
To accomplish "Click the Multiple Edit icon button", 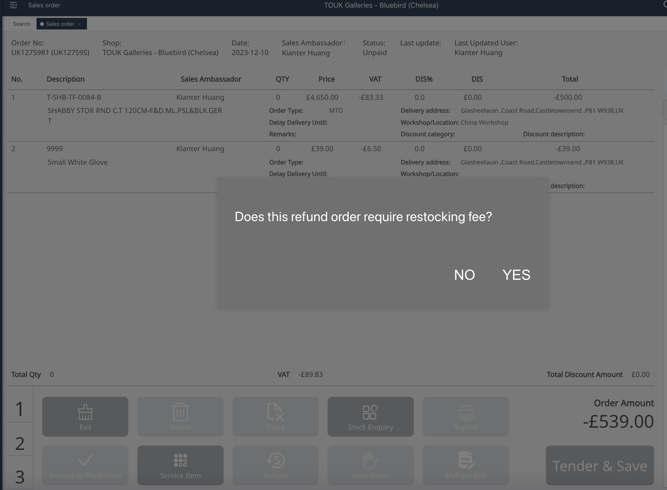I will tap(465, 465).
